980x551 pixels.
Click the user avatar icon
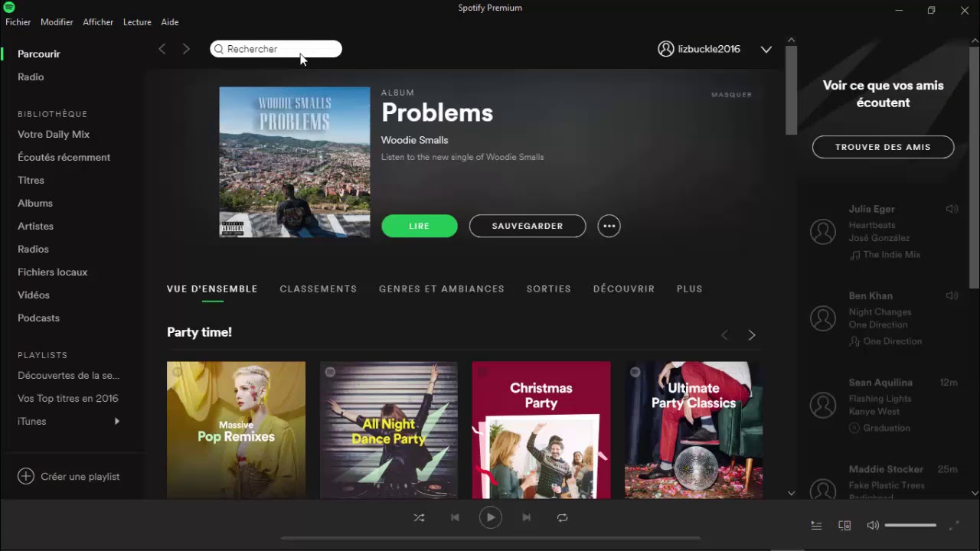pyautogui.click(x=665, y=49)
